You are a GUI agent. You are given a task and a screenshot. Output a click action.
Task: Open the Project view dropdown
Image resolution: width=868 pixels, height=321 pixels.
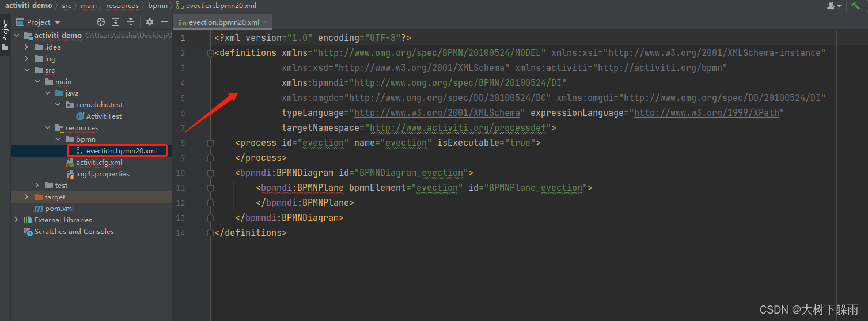(38, 22)
